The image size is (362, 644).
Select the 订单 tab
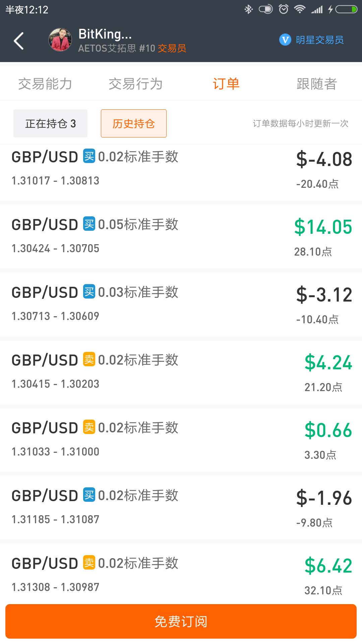pyautogui.click(x=226, y=84)
